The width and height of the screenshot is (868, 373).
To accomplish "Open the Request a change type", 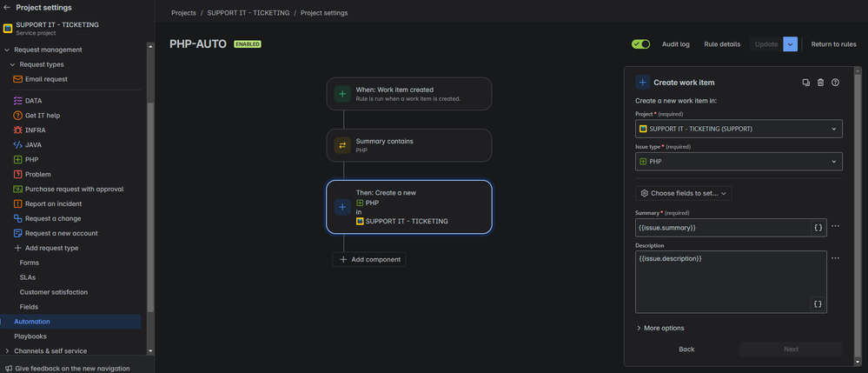I will pyautogui.click(x=53, y=218).
